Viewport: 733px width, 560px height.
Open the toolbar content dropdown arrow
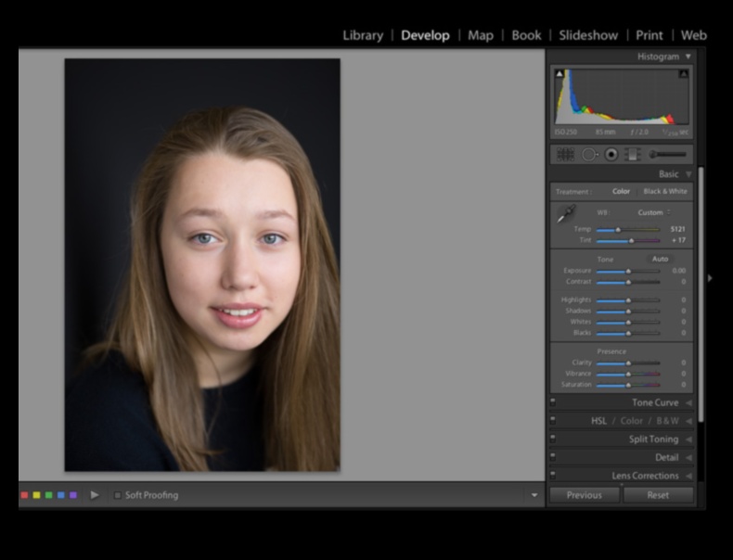[534, 495]
